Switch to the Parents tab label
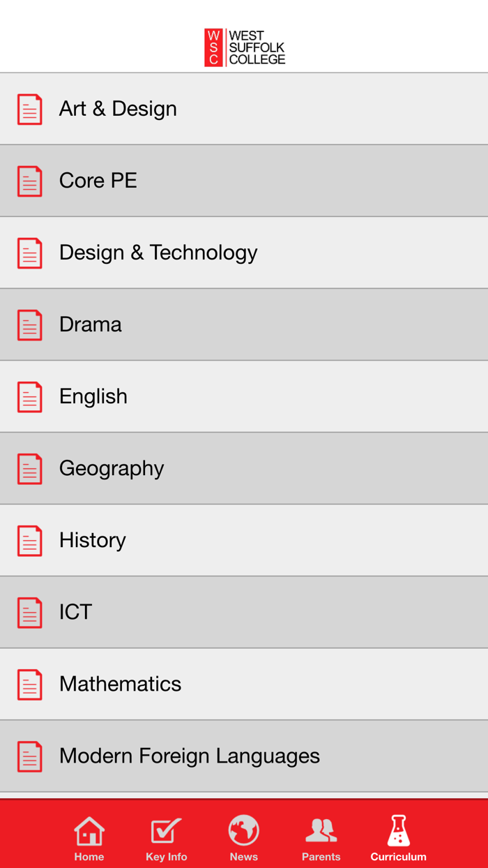The width and height of the screenshot is (488, 868). click(x=321, y=857)
